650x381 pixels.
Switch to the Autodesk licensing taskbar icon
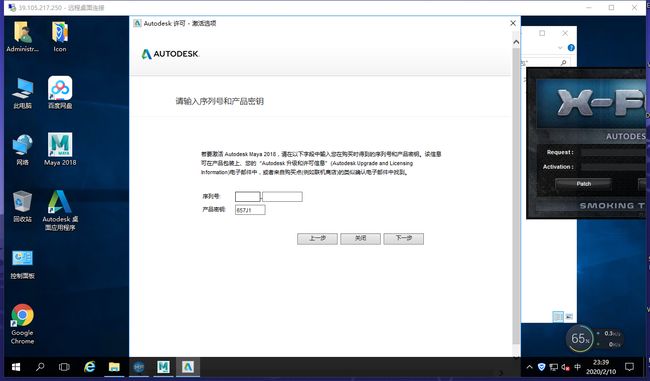tap(188, 367)
